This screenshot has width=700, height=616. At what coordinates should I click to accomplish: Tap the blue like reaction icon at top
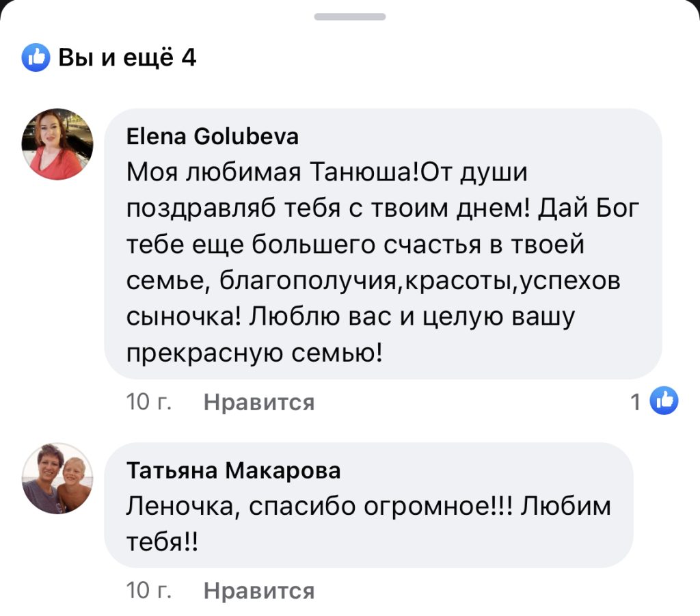pyautogui.click(x=36, y=58)
